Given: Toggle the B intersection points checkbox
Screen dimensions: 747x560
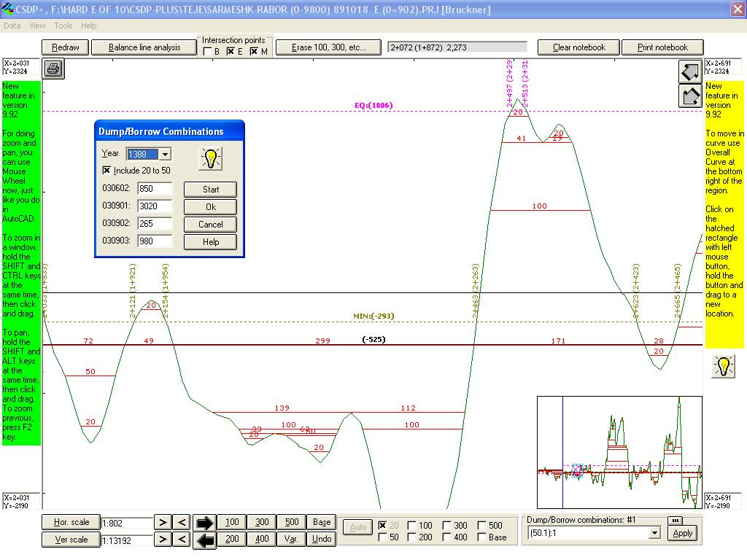Looking at the screenshot, I should (x=207, y=52).
